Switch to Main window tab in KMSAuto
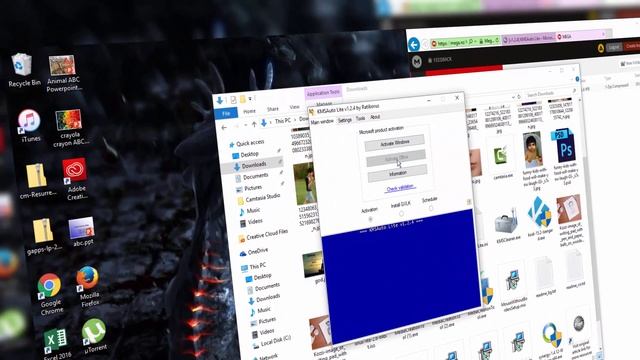The width and height of the screenshot is (640, 360). point(322,122)
